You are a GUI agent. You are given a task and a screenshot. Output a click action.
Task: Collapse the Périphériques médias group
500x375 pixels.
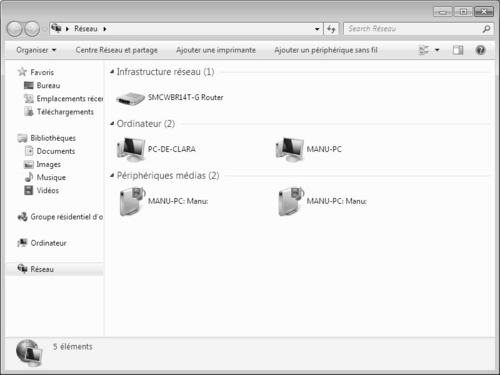[x=112, y=175]
